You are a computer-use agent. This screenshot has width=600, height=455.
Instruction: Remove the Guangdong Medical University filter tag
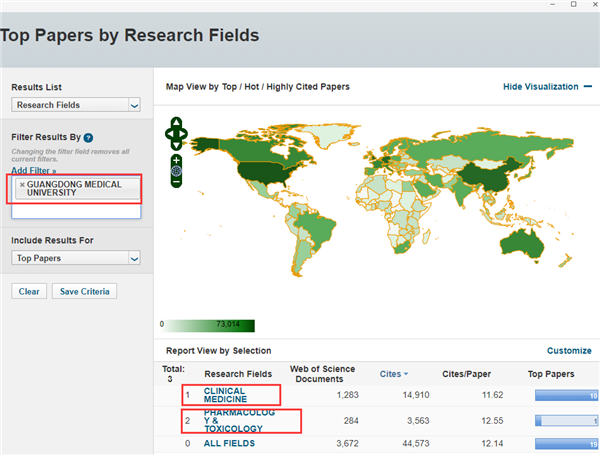[22, 185]
